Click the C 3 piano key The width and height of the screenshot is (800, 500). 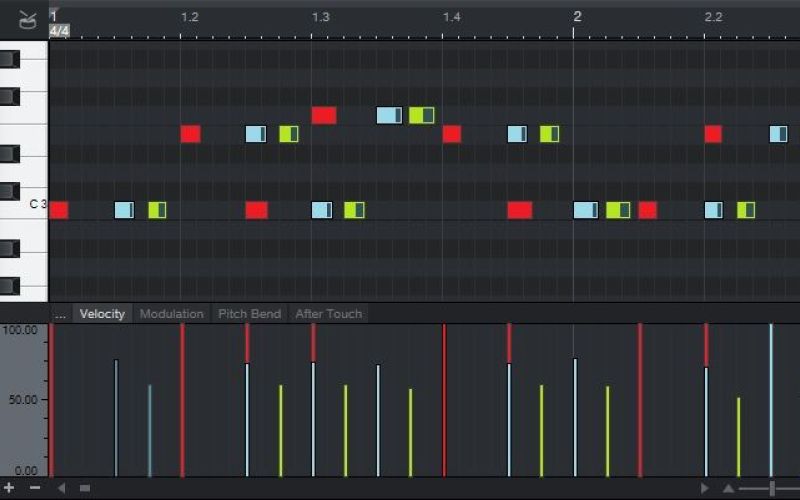coord(24,205)
